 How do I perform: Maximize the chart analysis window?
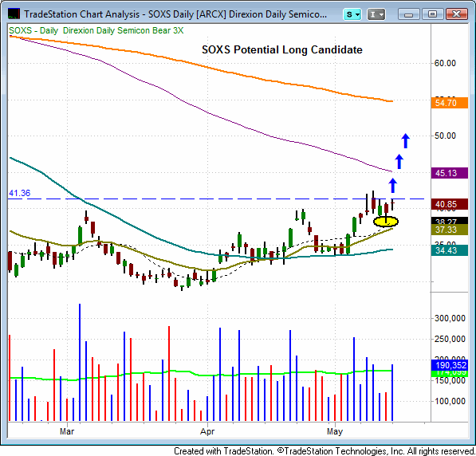[x=432, y=14]
